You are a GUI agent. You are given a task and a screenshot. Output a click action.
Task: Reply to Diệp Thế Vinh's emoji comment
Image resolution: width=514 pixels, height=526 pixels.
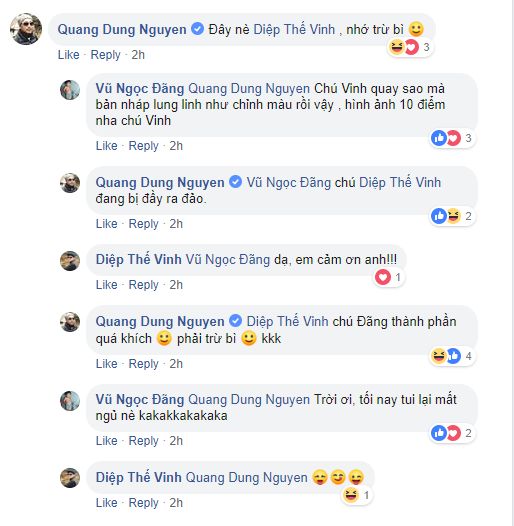tap(143, 503)
